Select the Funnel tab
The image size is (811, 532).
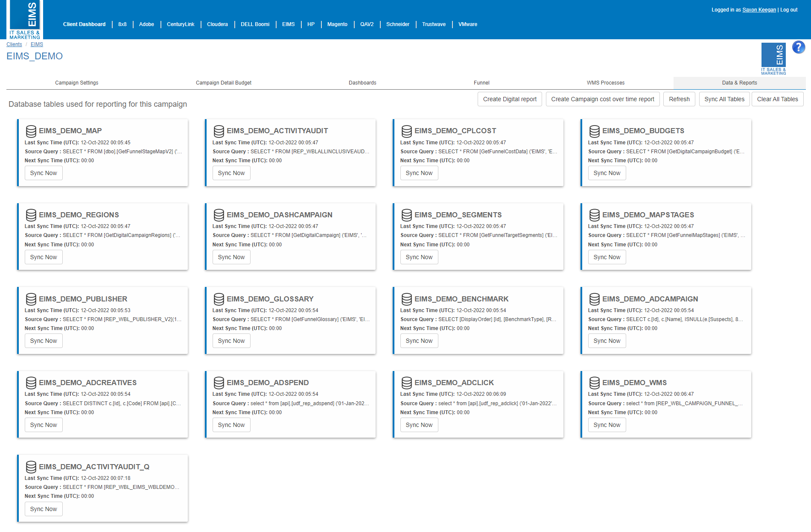point(481,83)
